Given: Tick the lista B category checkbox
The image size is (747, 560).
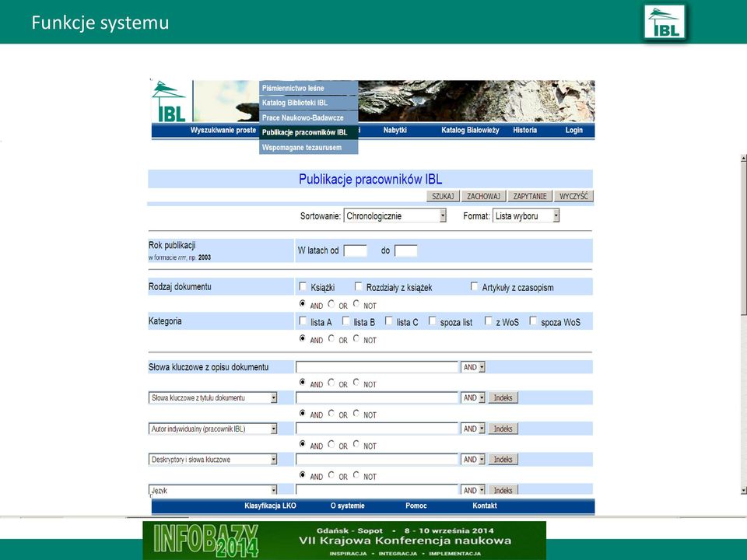Looking at the screenshot, I should [345, 321].
